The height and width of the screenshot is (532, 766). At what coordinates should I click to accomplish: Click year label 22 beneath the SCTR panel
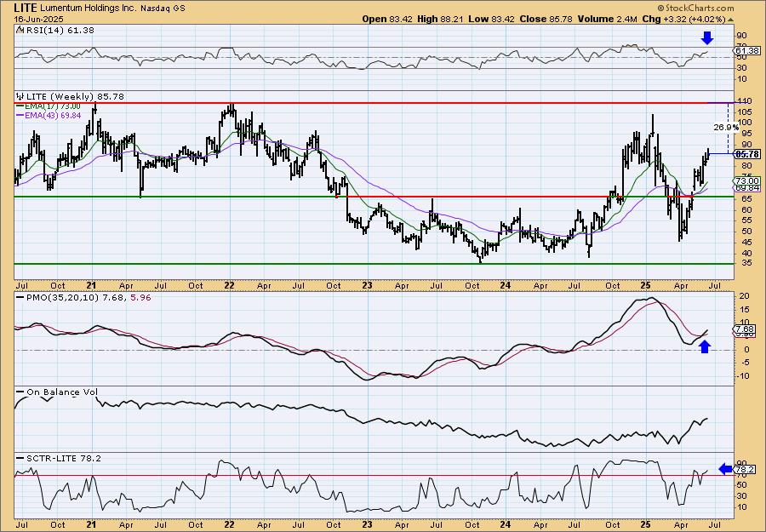point(229,524)
